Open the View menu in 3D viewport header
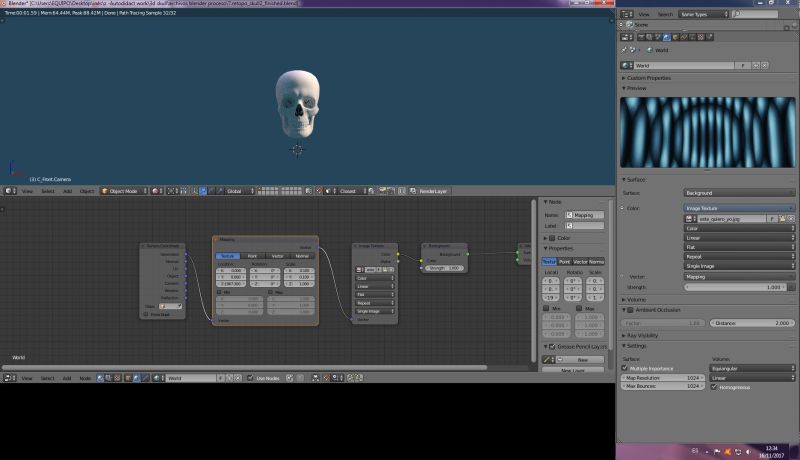 point(27,191)
